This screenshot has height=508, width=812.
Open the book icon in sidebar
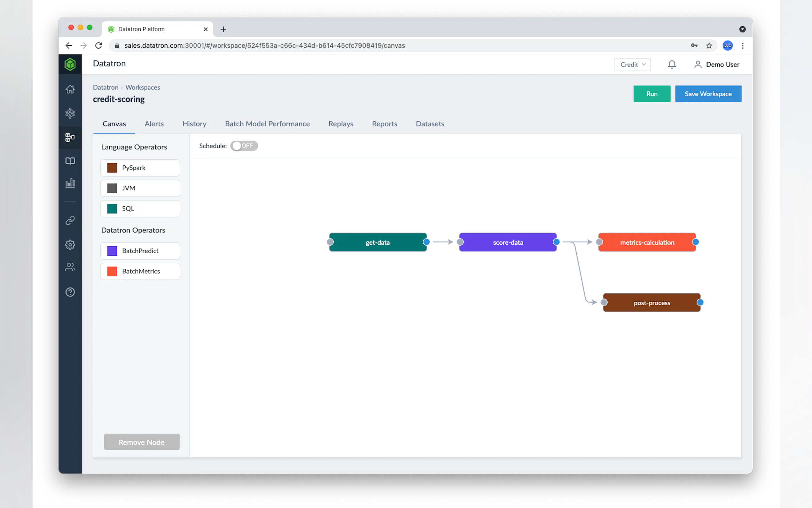(70, 161)
